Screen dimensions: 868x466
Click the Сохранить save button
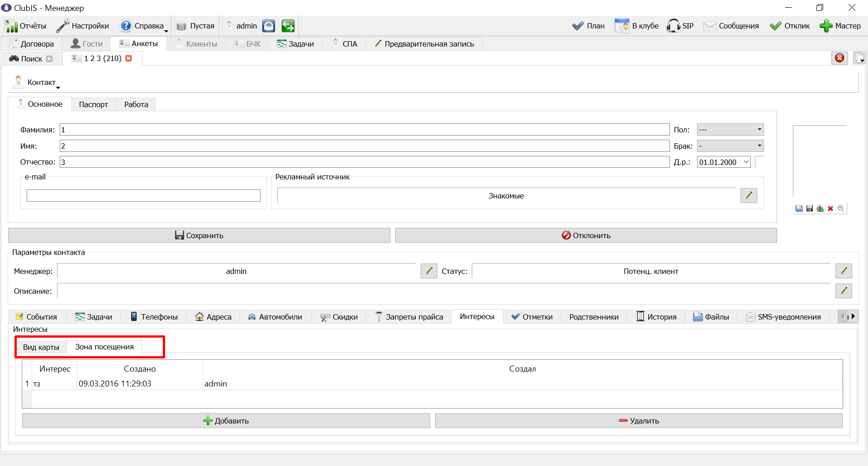[x=199, y=235]
